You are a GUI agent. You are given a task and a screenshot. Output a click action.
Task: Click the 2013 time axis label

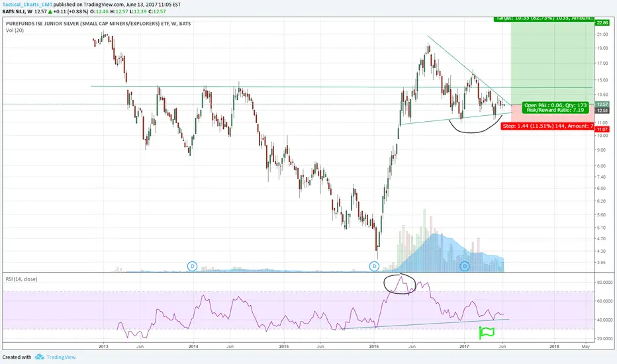(103, 347)
